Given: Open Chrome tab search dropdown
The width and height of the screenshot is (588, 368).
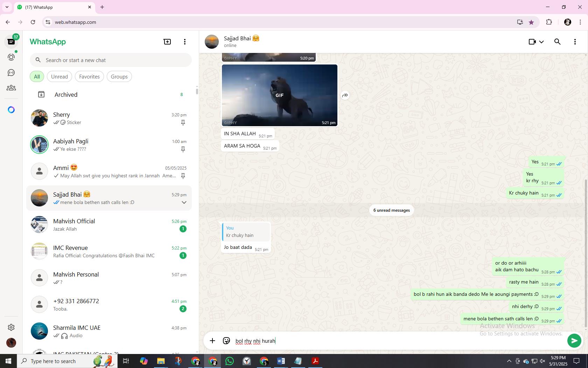Looking at the screenshot, I should point(7,7).
